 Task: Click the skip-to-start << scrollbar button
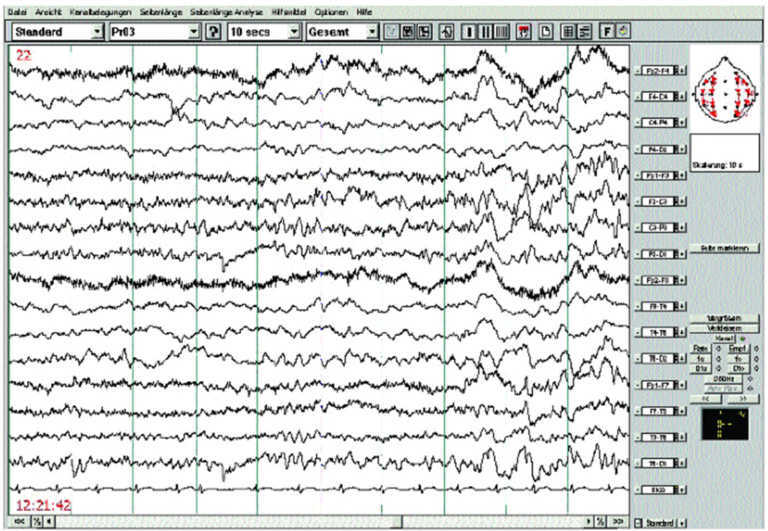pos(19,521)
